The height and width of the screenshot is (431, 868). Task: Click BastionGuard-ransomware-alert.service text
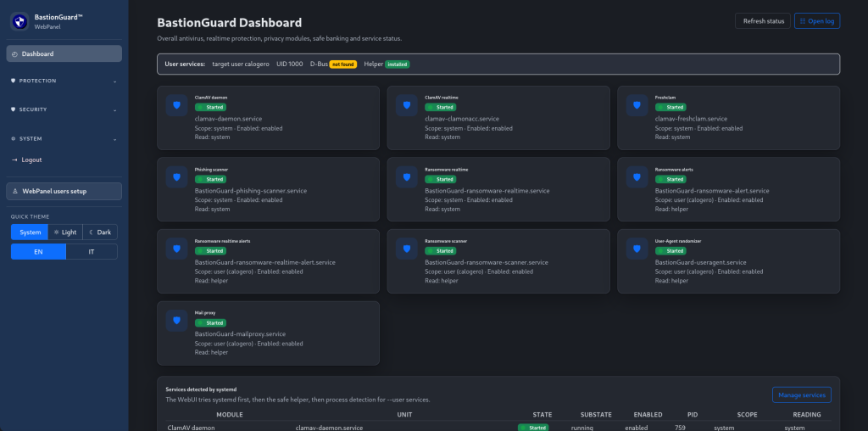pyautogui.click(x=712, y=191)
